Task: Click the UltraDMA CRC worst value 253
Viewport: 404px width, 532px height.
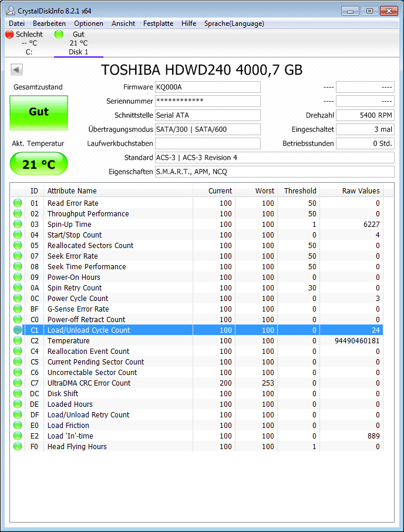Action: tap(268, 383)
